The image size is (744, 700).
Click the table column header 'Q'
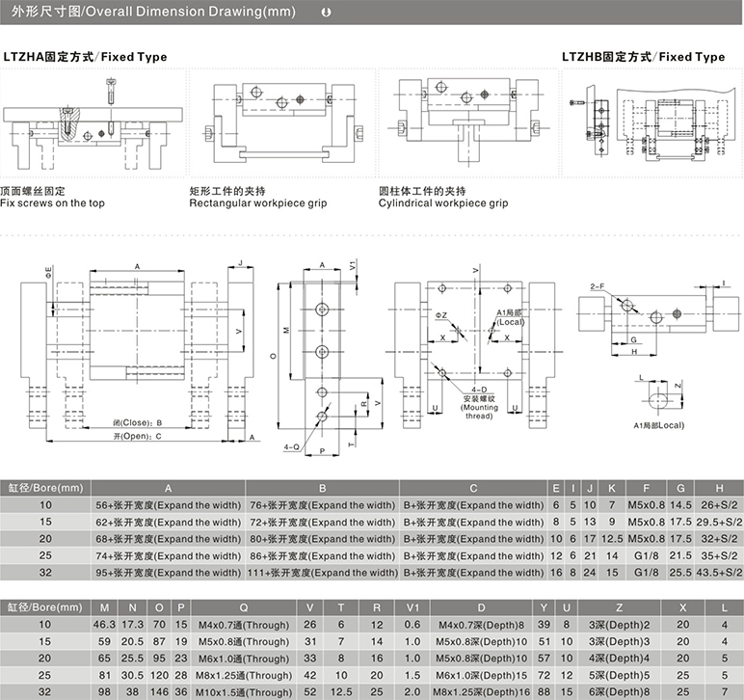[x=244, y=607]
